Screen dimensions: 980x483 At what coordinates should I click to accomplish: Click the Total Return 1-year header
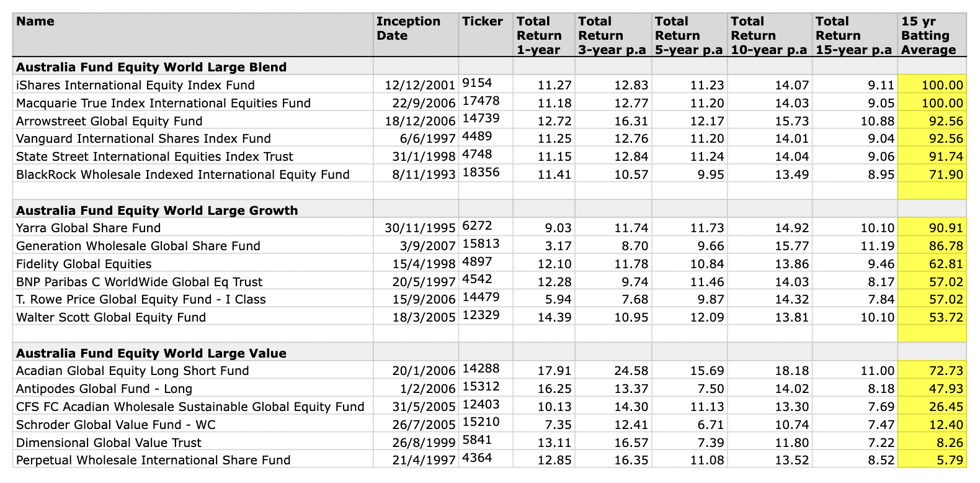point(538,36)
